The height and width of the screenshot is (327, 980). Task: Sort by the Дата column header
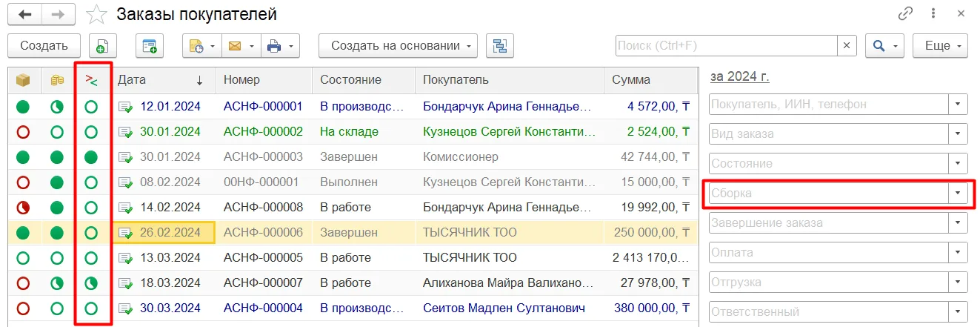pyautogui.click(x=164, y=80)
